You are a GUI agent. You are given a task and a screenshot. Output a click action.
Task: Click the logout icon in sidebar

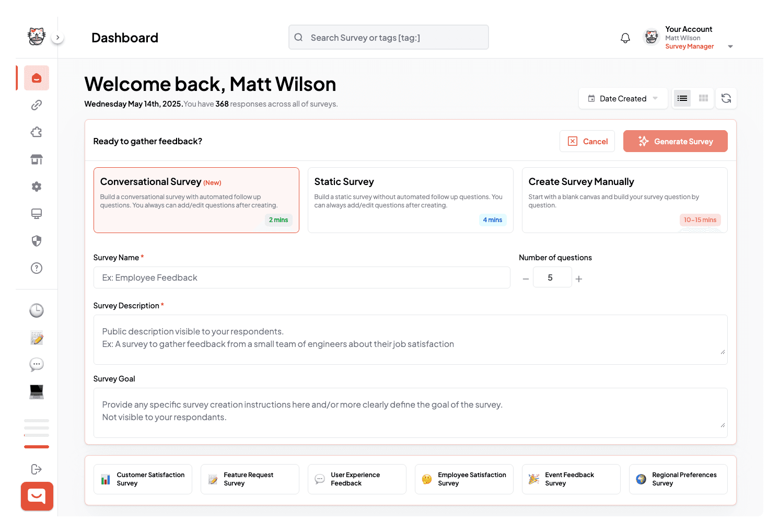pos(37,469)
